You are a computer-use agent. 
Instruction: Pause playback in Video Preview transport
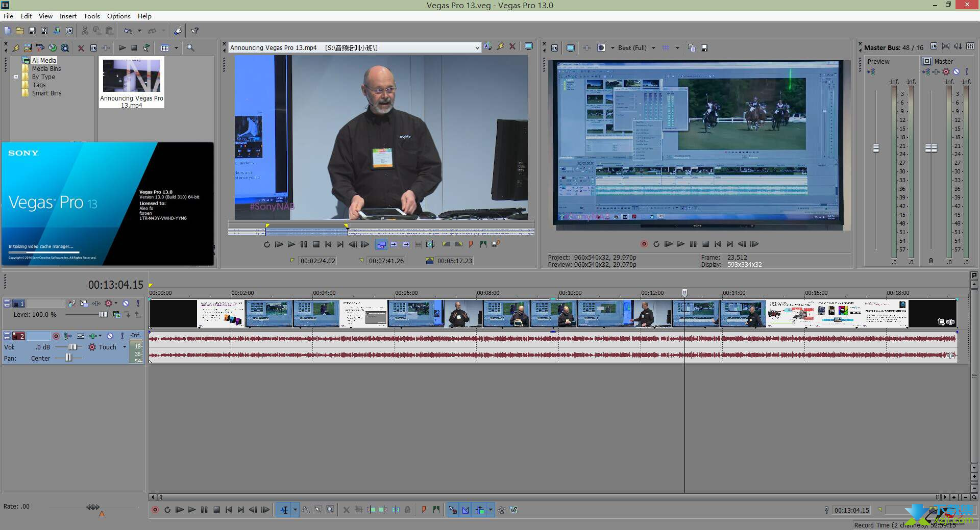[x=693, y=244]
